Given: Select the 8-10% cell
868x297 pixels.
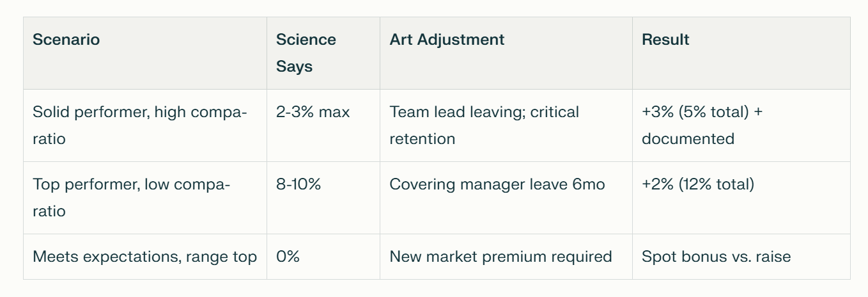Looking at the screenshot, I should 323,198.
